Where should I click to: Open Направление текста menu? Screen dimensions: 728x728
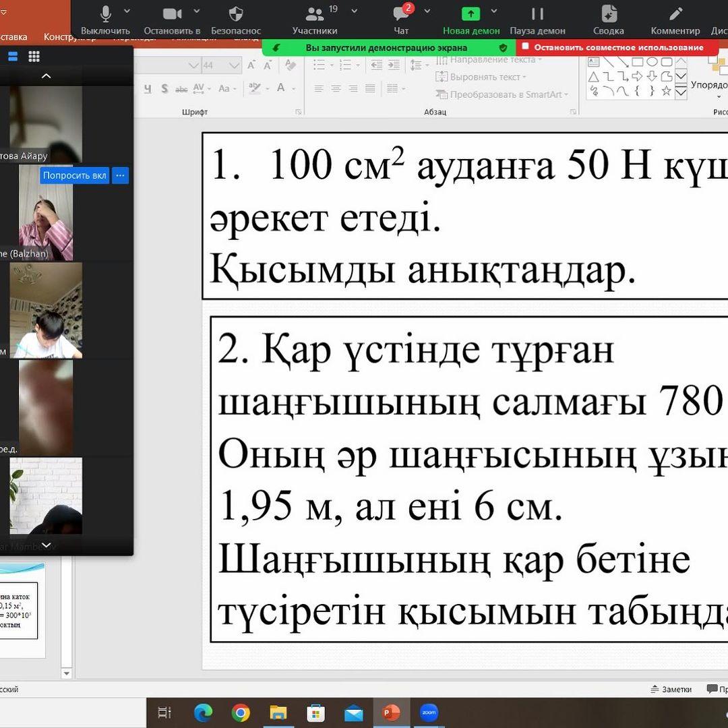(489, 60)
